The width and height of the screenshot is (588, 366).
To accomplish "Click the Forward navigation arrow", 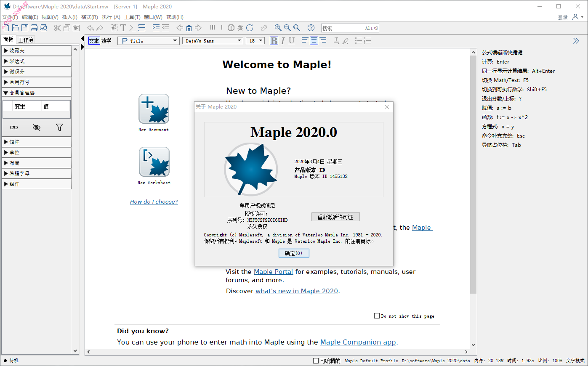I will click(x=198, y=28).
